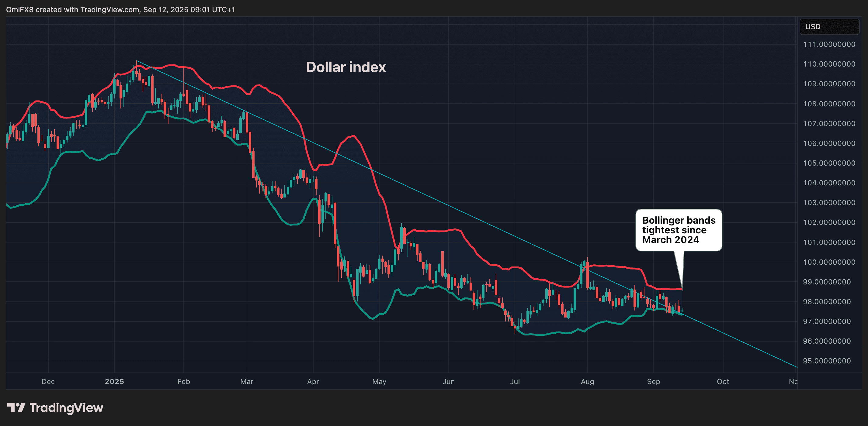Click the OmiFX8 watermark text
The width and height of the screenshot is (868, 426).
point(20,9)
